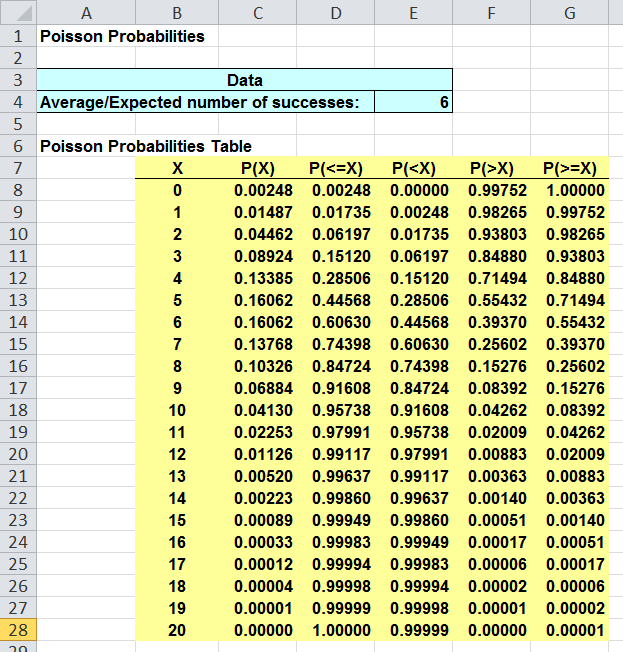Click 'Average/Expected number of successes:' label
Viewport: 623px width, 652px height.
point(200,102)
